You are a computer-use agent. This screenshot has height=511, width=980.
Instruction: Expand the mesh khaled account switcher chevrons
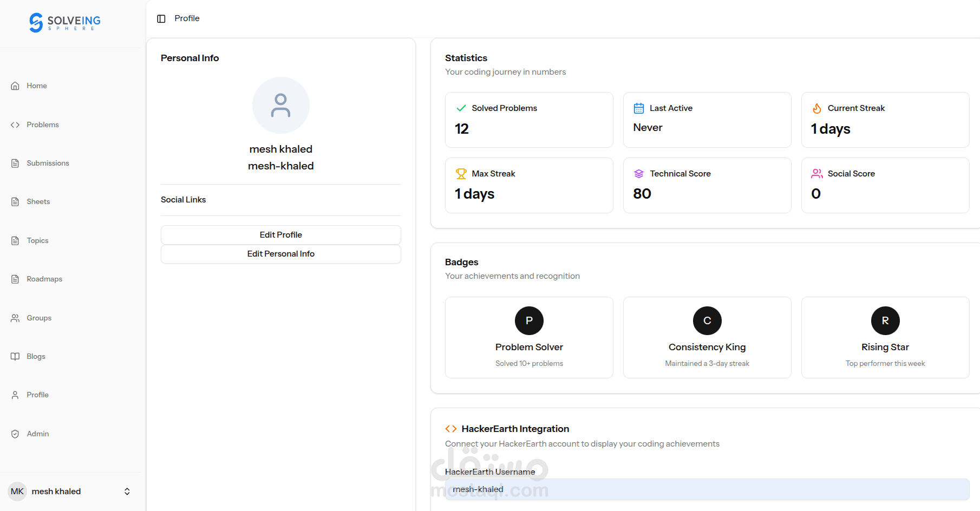127,492
